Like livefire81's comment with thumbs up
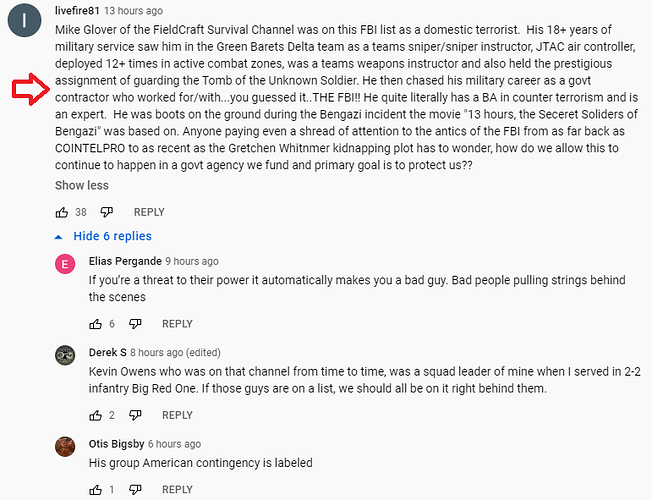The image size is (652, 500). click(62, 212)
